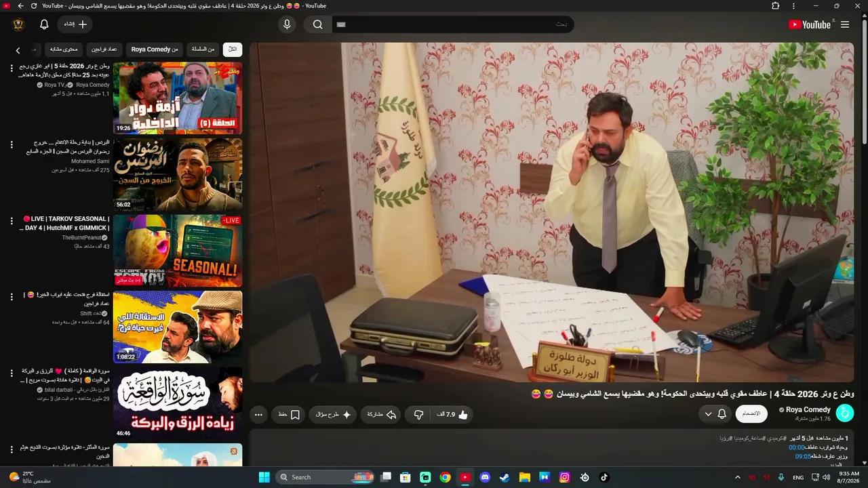868x488 pixels.
Task: Open Mohamed Sami channel link
Action: pyautogui.click(x=90, y=161)
